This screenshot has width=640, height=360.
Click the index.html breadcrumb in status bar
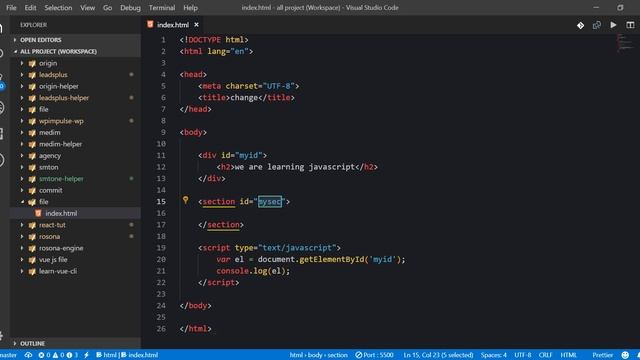tap(140, 355)
